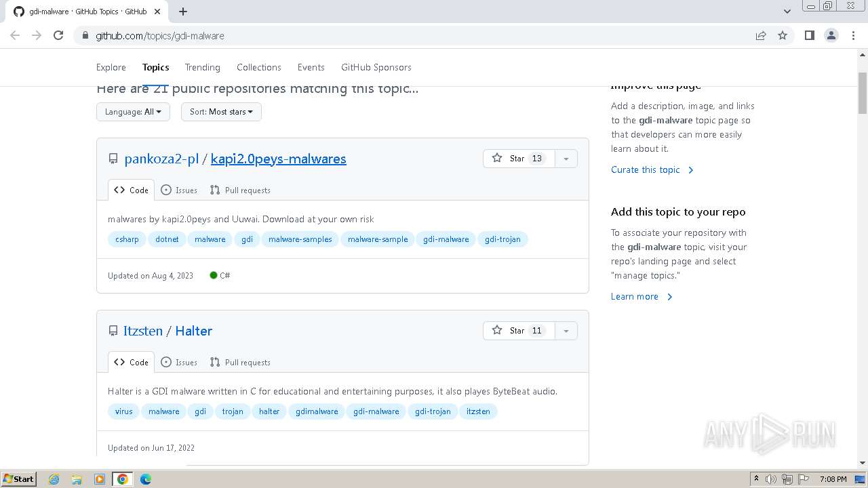Viewport: 868px width, 488px height.
Task: Click the csharp topic tag
Action: click(127, 239)
